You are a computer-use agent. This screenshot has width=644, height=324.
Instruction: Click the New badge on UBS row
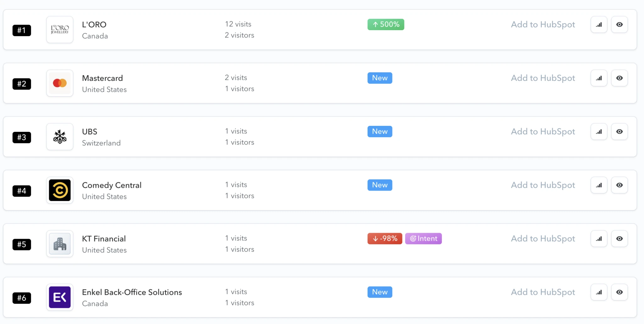tap(380, 131)
